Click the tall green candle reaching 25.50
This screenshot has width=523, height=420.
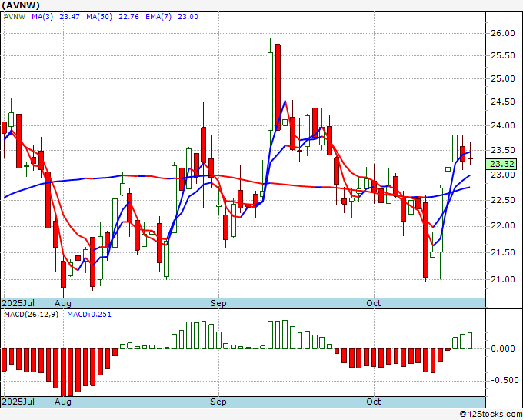[x=270, y=91]
